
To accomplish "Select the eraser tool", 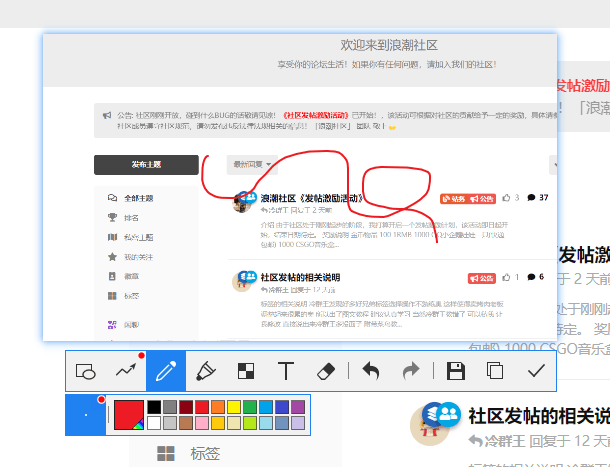I will pyautogui.click(x=327, y=371).
